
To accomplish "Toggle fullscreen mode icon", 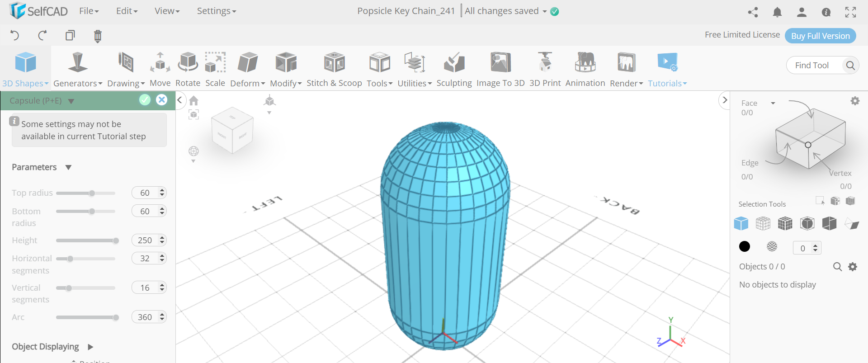I will click(x=850, y=12).
